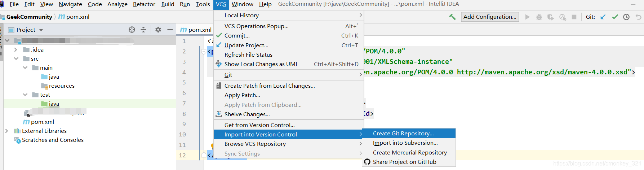Open the Run menu
The width and height of the screenshot is (644, 170).
(x=185, y=4)
